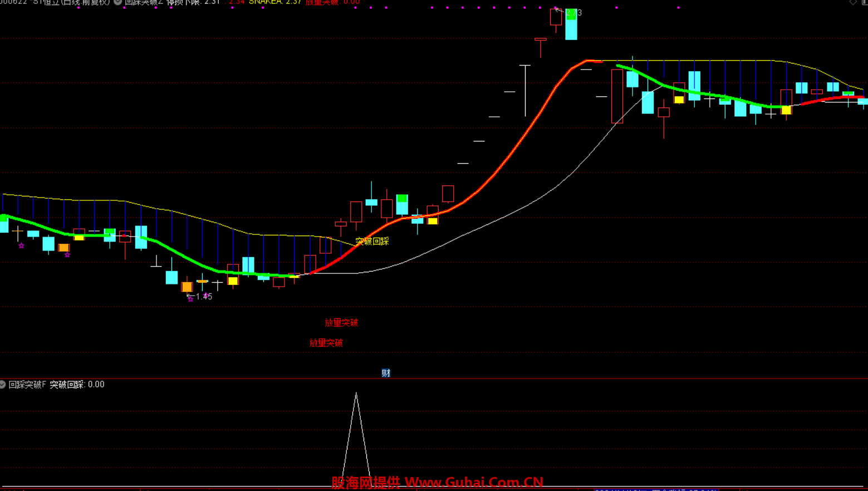Viewport: 868px width, 491px height.
Task: Click the 1.45 lowest price label
Action: point(204,297)
